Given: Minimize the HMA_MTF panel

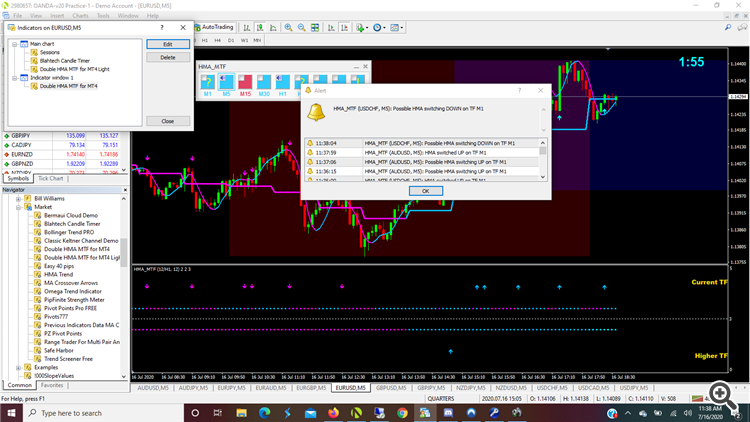Looking at the screenshot, I should coord(356,67).
